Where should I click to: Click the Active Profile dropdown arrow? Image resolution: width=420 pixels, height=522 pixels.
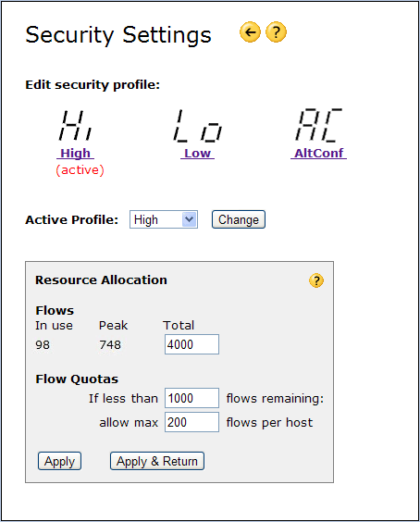pyautogui.click(x=190, y=219)
